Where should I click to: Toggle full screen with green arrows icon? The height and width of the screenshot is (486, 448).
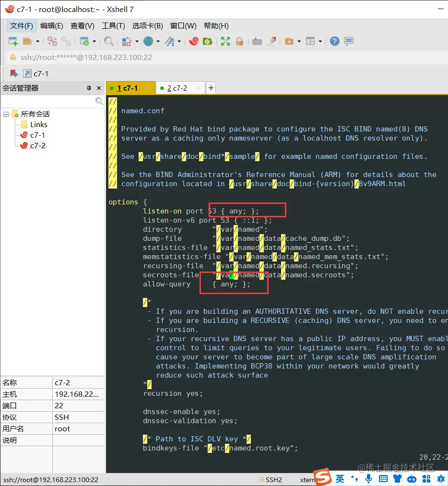[x=225, y=41]
